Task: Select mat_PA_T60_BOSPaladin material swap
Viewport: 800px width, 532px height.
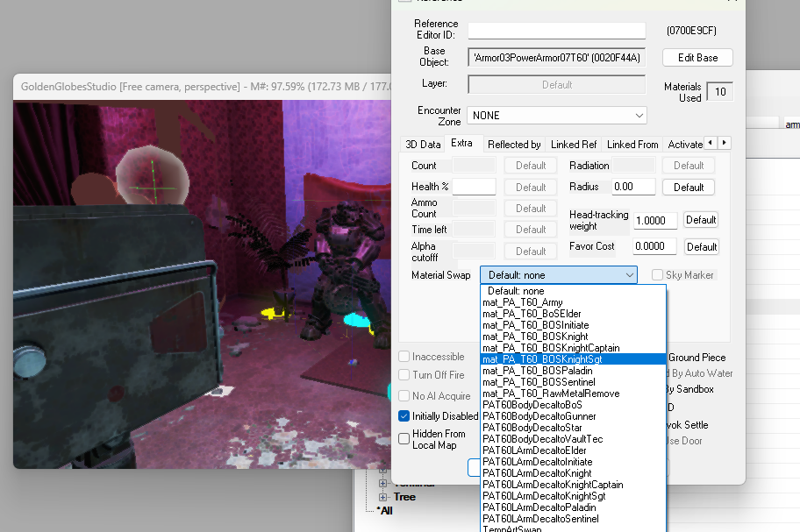Action: 574,371
